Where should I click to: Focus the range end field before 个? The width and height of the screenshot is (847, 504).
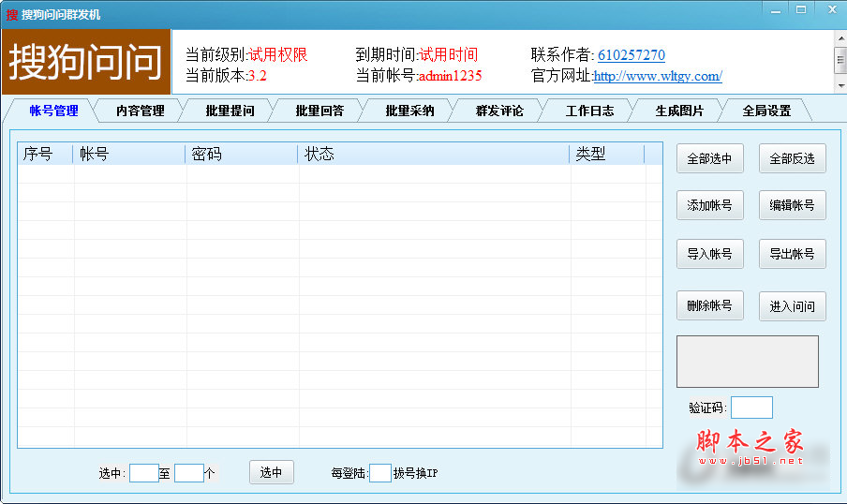(x=188, y=473)
